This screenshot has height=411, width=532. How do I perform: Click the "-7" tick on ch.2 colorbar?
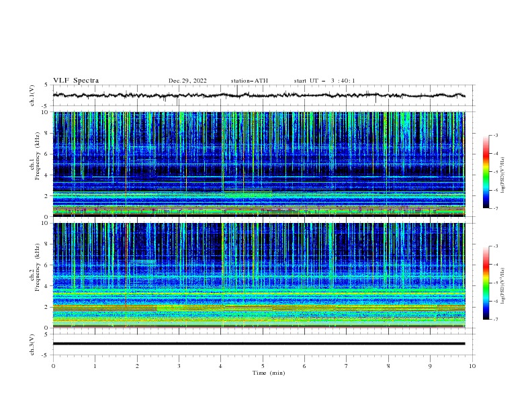click(x=495, y=319)
